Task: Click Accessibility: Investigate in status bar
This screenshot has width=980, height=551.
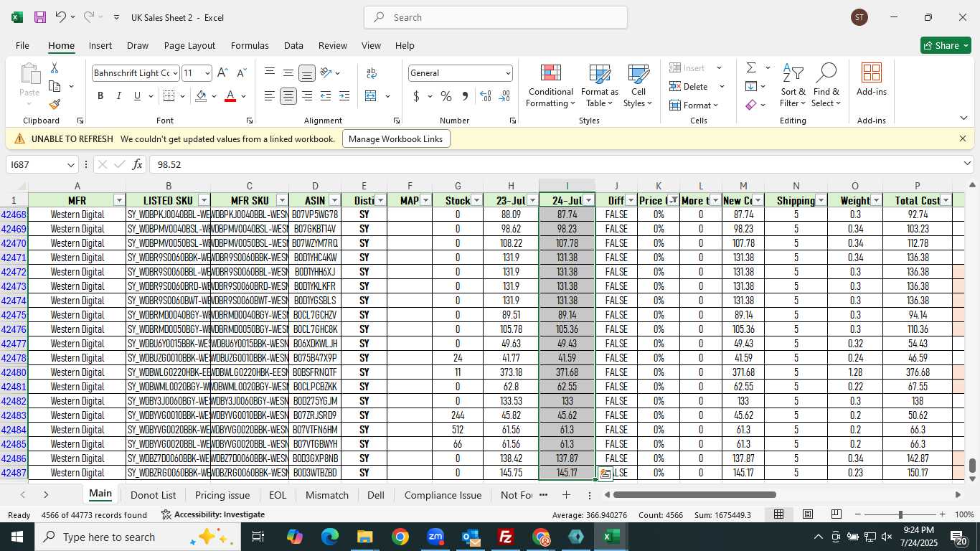Action: [x=213, y=514]
